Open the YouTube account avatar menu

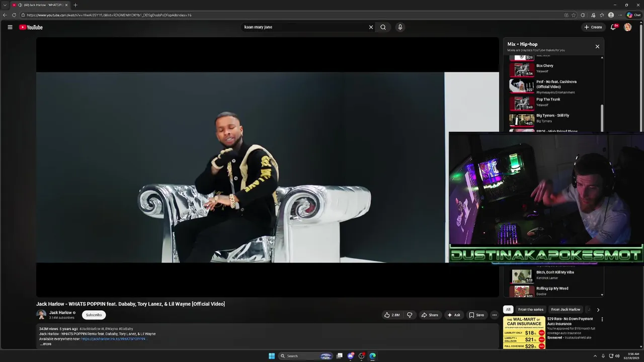coord(627,27)
